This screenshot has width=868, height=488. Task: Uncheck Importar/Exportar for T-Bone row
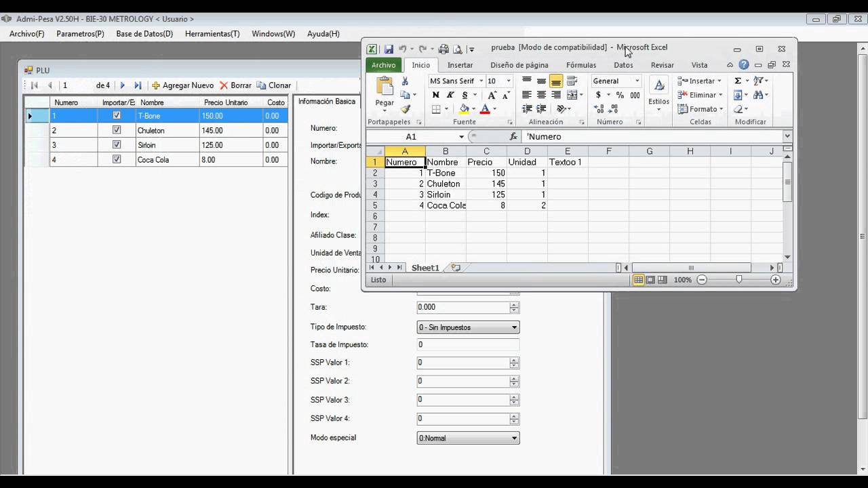(117, 116)
